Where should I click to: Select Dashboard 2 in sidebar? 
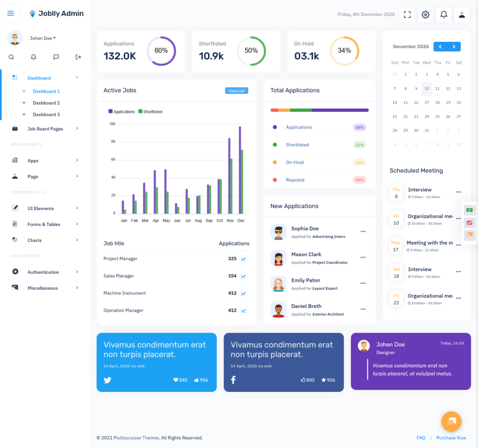pos(46,103)
